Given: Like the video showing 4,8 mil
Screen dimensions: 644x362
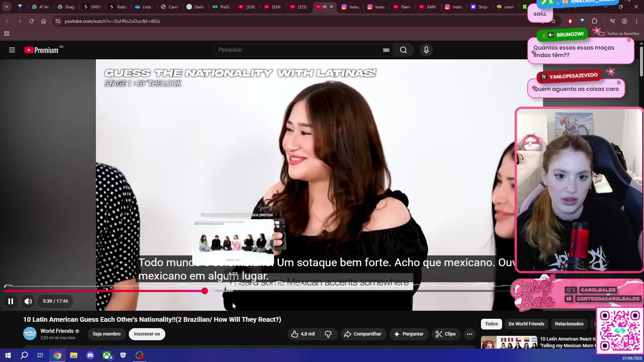Looking at the screenshot, I should 303,334.
